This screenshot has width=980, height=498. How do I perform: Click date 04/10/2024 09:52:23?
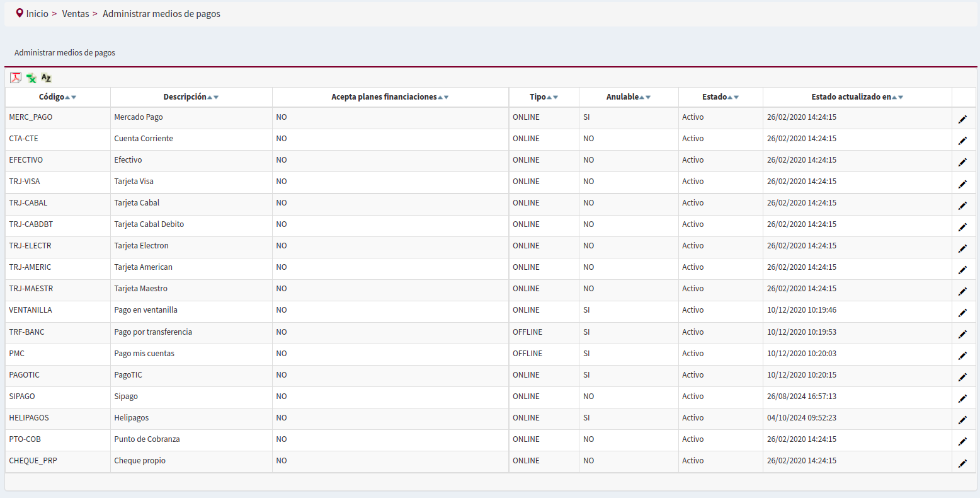pos(802,418)
